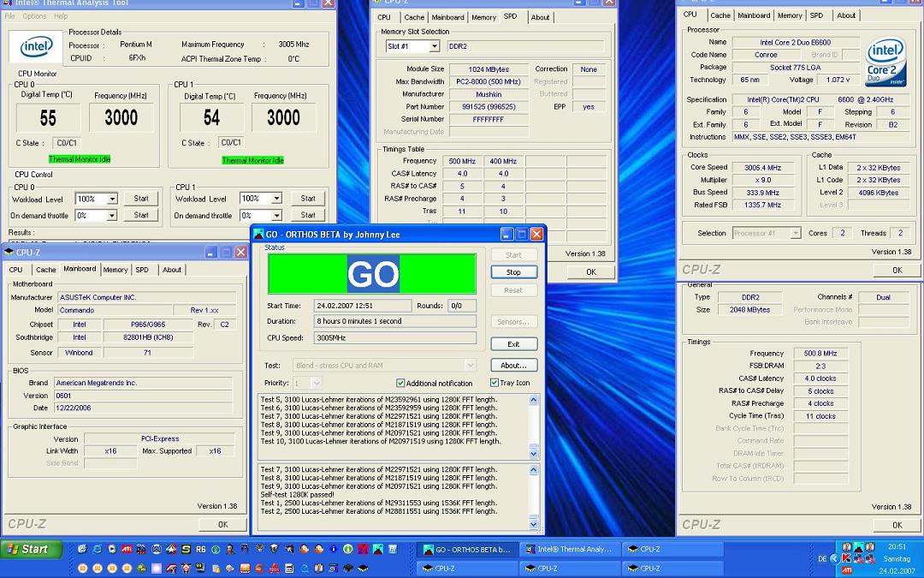The width and height of the screenshot is (924, 578).
Task: Open Options menu in Thermal Analysis Tool
Action: 34,16
